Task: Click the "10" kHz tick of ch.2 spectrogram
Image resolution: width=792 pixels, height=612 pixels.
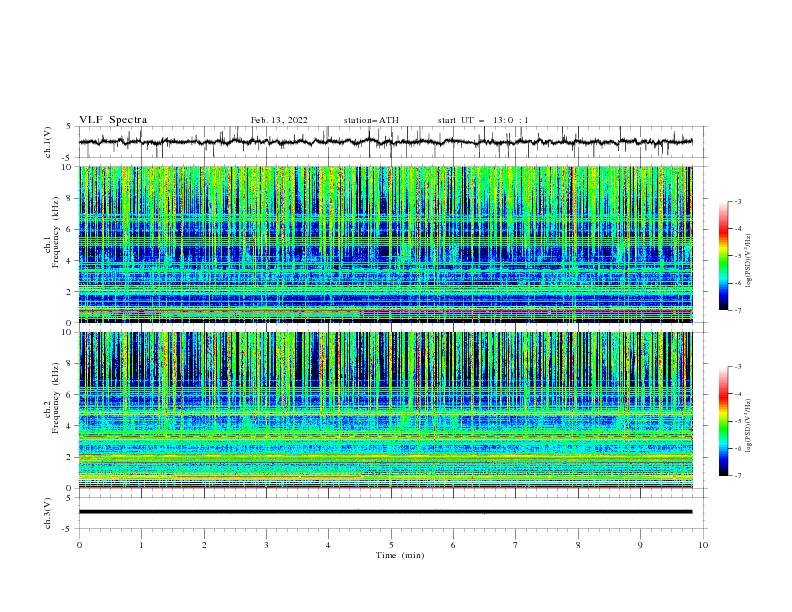Action: click(x=68, y=332)
